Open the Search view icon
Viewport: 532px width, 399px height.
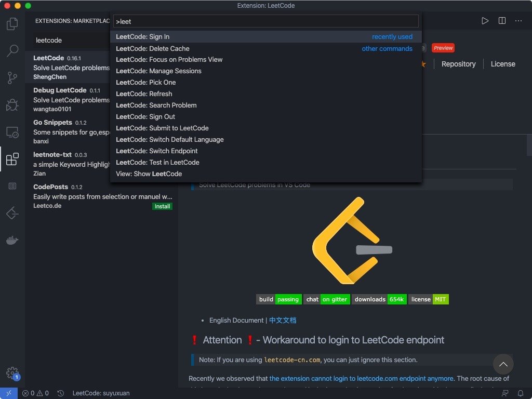coord(12,51)
